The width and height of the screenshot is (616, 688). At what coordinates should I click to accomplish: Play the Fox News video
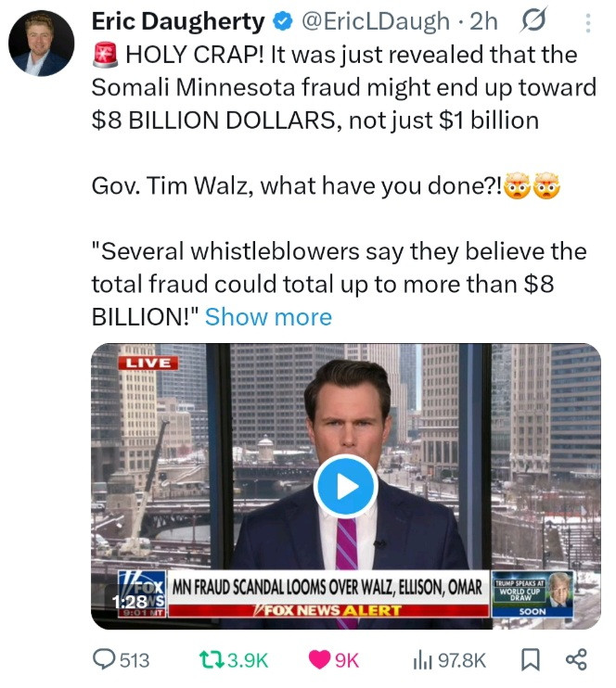tap(345, 486)
